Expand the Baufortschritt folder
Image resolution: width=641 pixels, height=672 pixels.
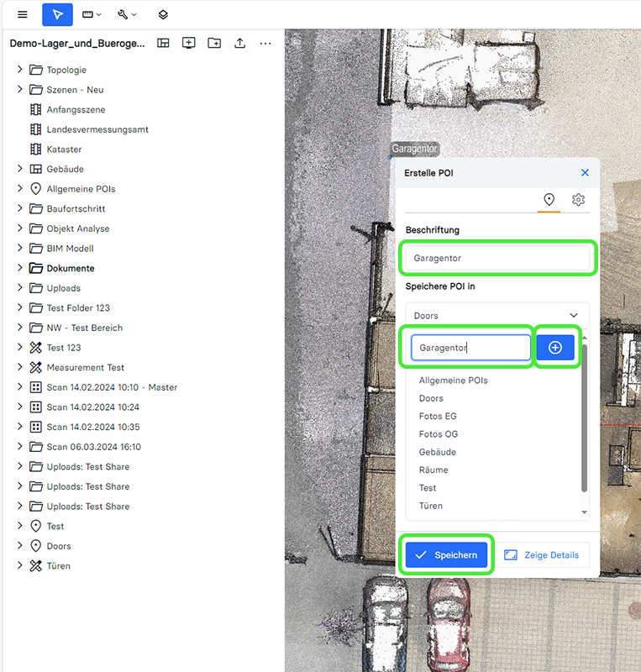coord(20,208)
